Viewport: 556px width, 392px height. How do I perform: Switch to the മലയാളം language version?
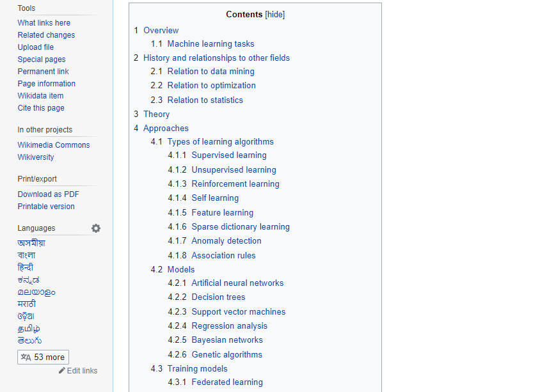(x=36, y=292)
